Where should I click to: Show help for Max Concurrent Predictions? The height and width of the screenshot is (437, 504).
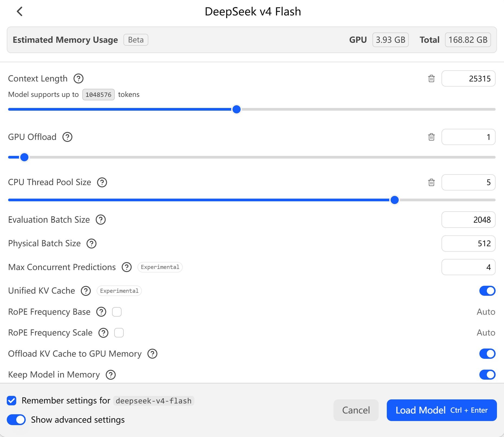click(127, 267)
